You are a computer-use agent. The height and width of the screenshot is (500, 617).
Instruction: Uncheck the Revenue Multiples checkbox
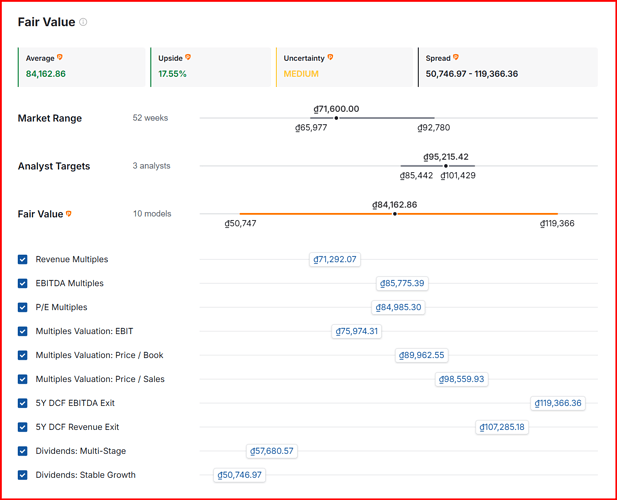[x=23, y=259]
